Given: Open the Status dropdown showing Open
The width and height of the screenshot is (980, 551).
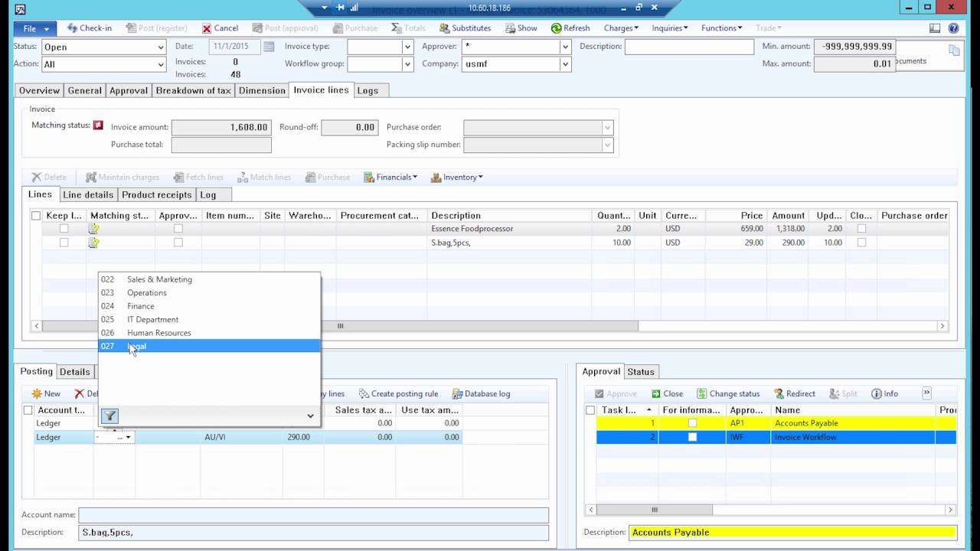Looking at the screenshot, I should click(x=161, y=47).
